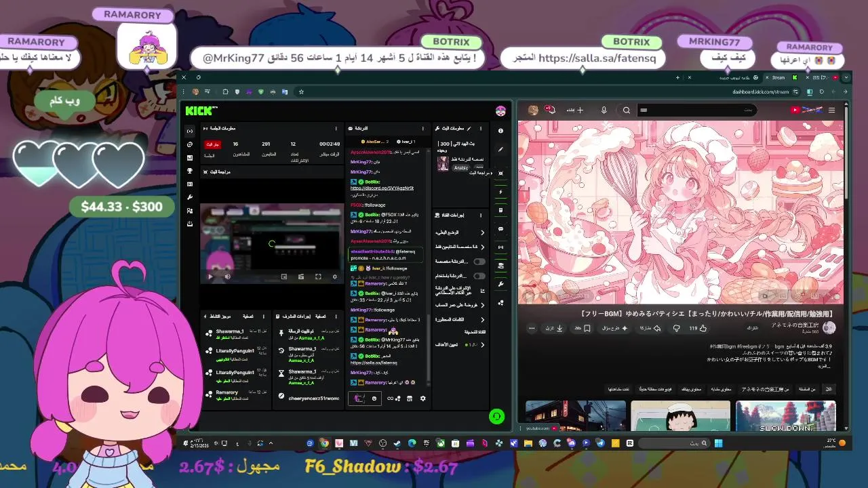
Task: Bookmark page with star icon in browser toolbar
Action: coord(301,91)
